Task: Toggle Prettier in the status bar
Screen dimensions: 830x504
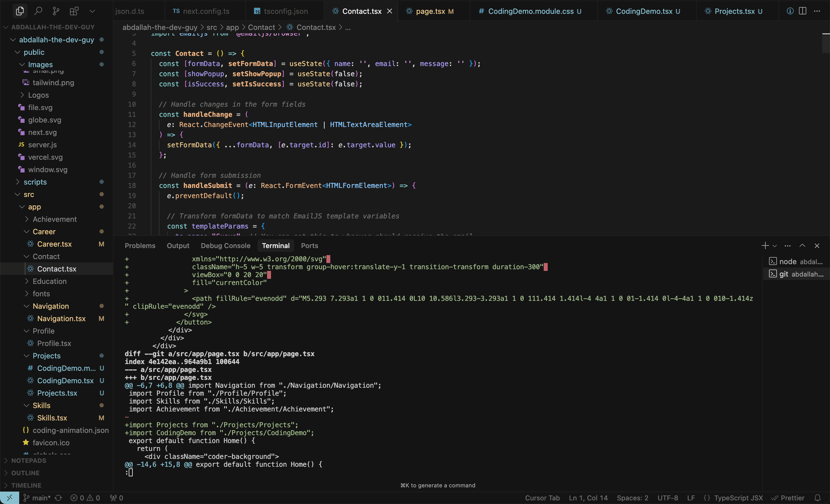Action: 788,498
